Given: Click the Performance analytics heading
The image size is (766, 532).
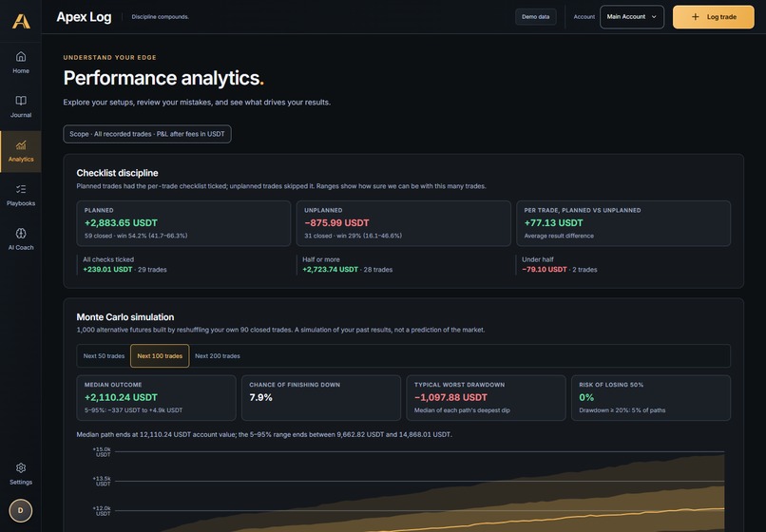Looking at the screenshot, I should [x=163, y=78].
